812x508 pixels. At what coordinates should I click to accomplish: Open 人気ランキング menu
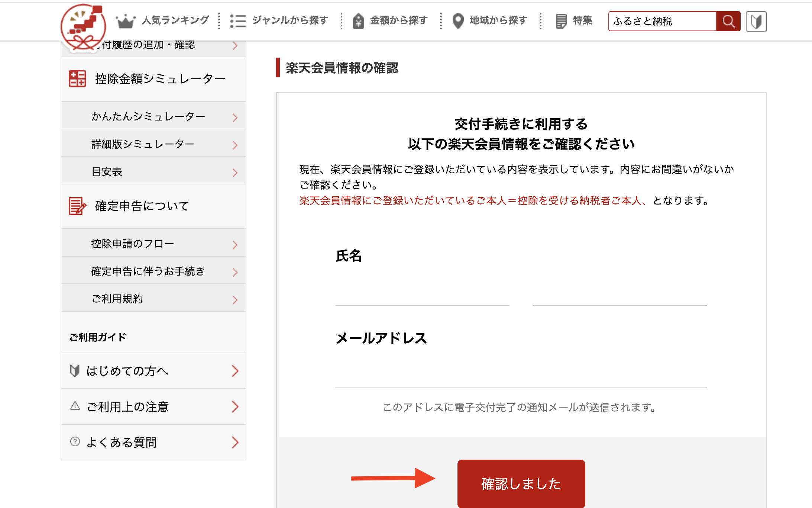[x=175, y=20]
